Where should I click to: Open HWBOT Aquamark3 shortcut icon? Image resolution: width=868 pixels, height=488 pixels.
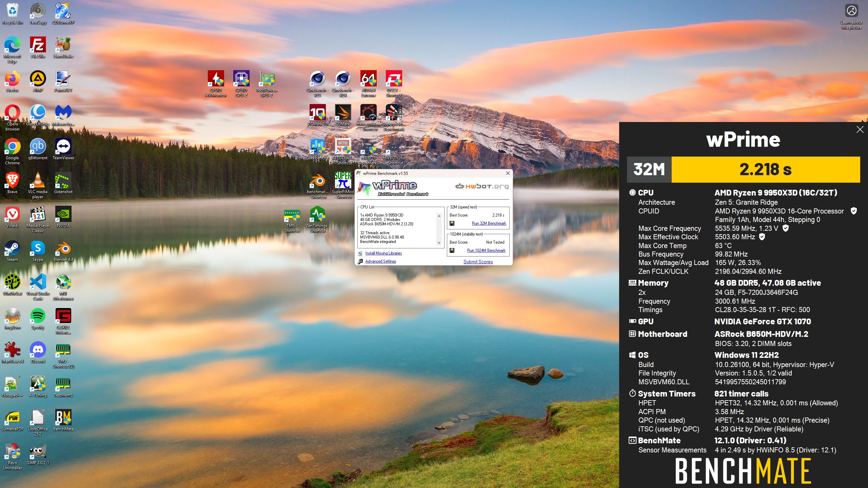[x=369, y=151]
